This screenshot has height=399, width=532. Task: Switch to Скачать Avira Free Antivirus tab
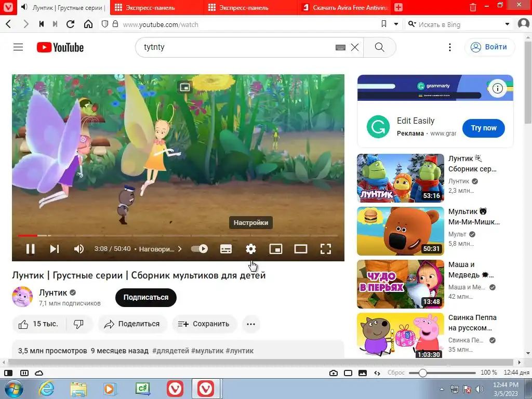point(344,7)
